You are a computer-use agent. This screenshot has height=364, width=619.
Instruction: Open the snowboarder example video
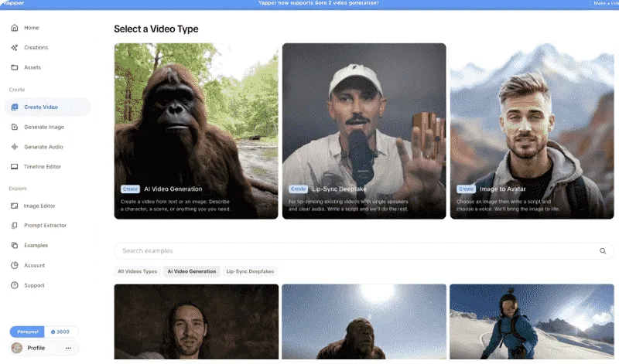pyautogui.click(x=532, y=321)
